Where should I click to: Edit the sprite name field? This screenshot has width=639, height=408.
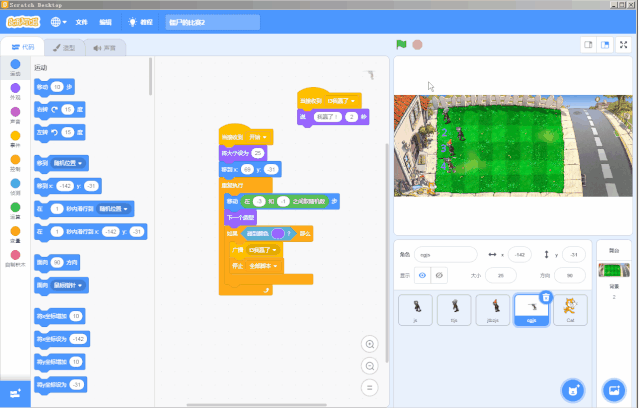(445, 255)
